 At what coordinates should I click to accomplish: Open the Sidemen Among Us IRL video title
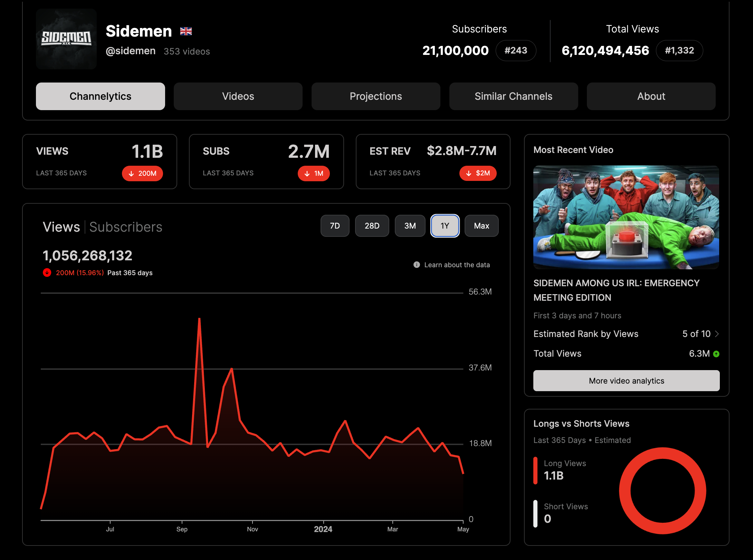(616, 290)
